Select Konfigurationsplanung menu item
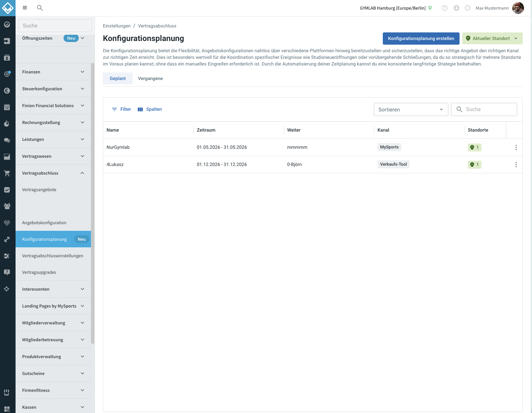Screen dimensions: 532x413 pyautogui.click(x=53, y=239)
